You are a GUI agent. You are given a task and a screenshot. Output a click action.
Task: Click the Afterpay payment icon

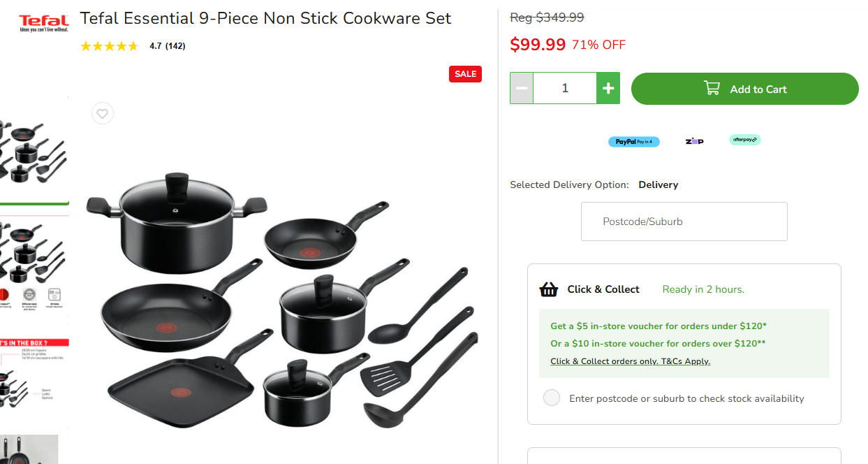coord(745,140)
